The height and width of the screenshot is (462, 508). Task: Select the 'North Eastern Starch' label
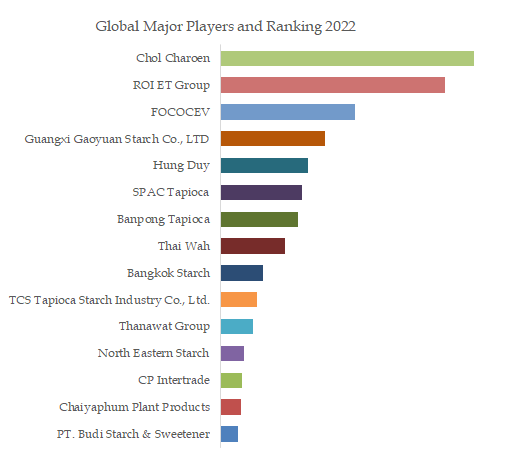(153, 353)
